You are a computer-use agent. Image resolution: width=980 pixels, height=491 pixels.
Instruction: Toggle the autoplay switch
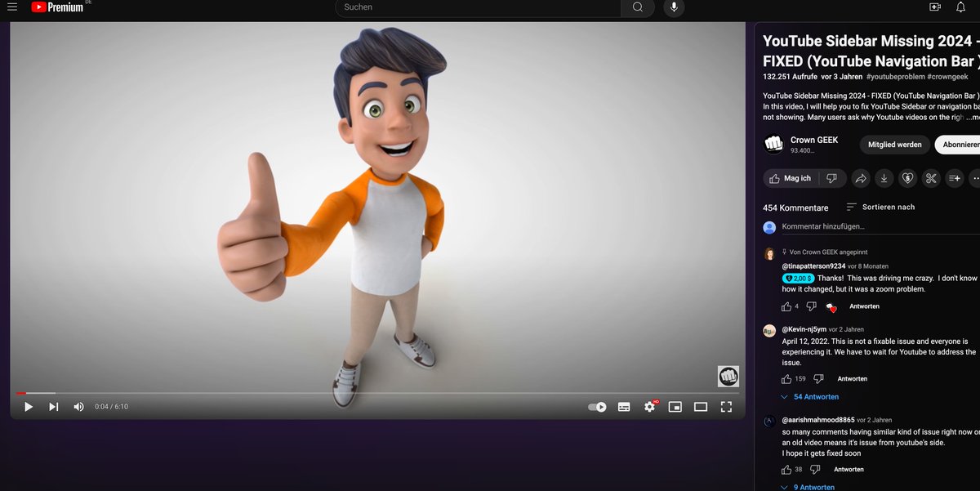click(x=598, y=406)
